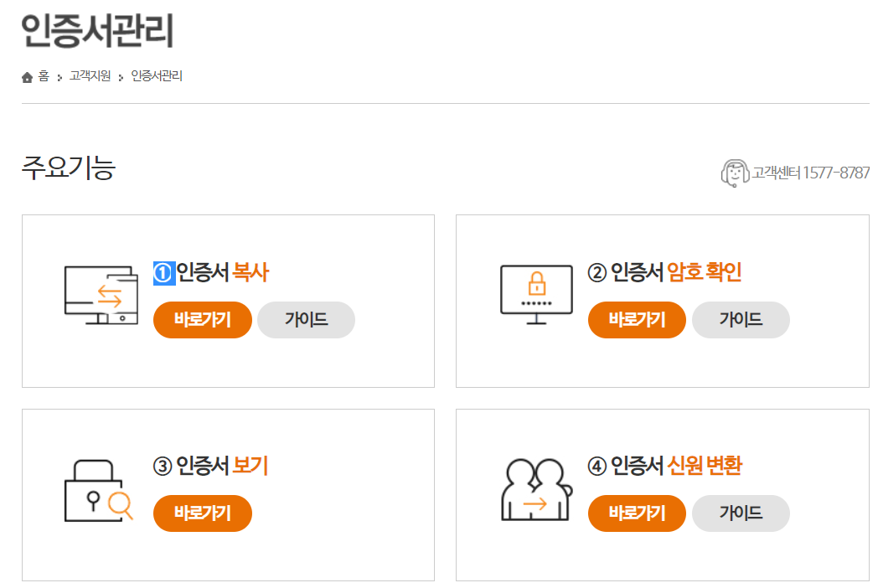Screen dimensions: 878x588
Task: Open 바로가기 for 인증서 복사
Action: [x=202, y=320]
